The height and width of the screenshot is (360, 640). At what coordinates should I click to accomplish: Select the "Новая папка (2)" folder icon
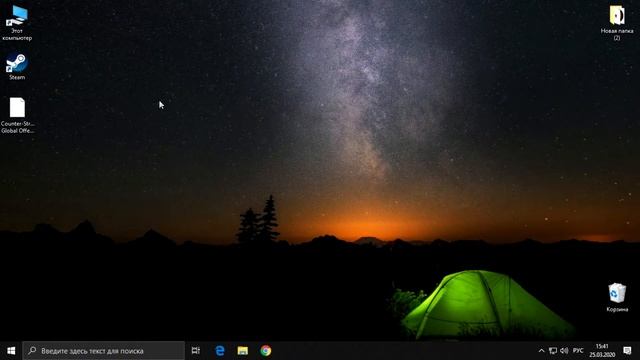617,22
